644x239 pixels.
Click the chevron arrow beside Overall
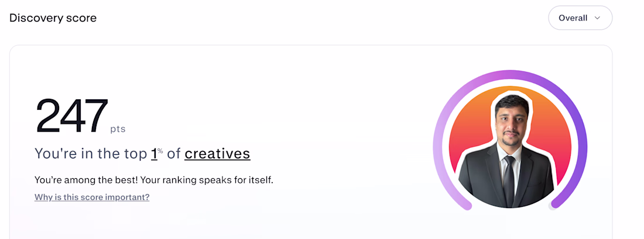point(597,18)
